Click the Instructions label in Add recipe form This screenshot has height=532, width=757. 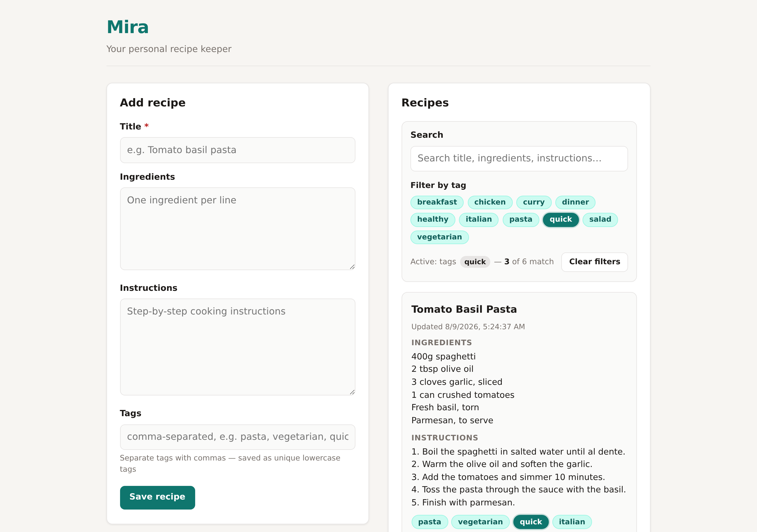pyautogui.click(x=148, y=288)
